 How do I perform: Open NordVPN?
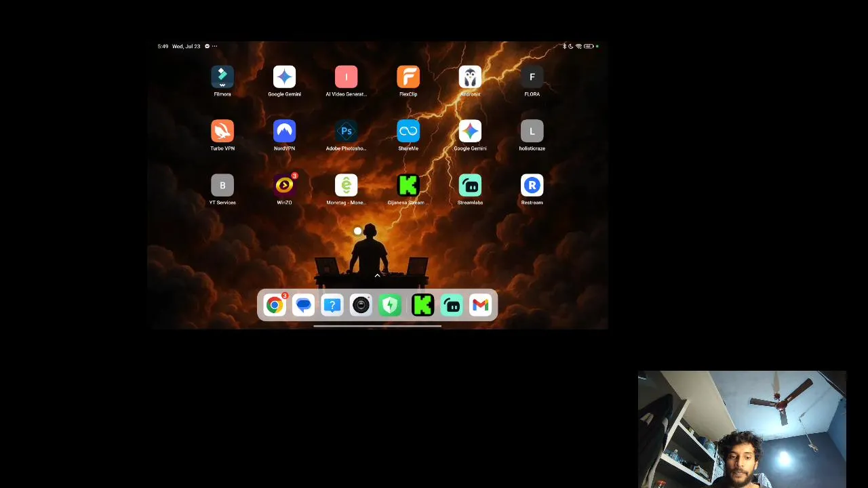(284, 131)
